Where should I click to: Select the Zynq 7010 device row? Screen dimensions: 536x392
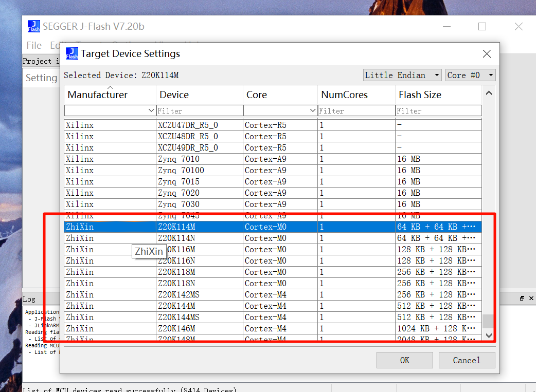click(x=273, y=159)
